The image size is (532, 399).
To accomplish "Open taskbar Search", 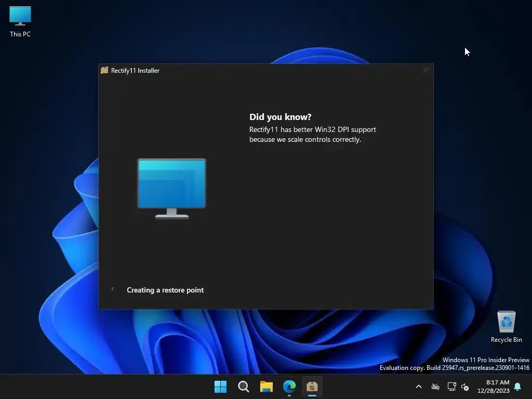I will pyautogui.click(x=243, y=387).
